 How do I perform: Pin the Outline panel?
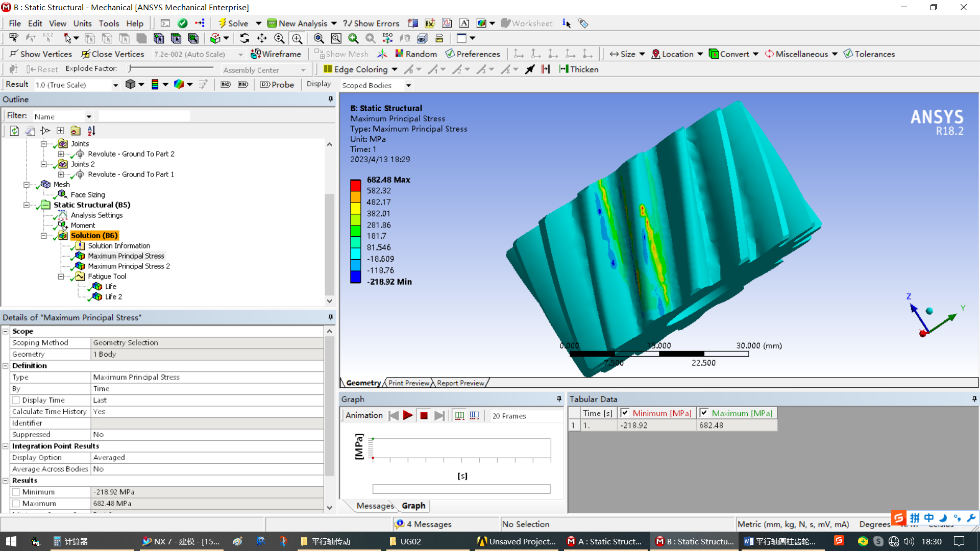(x=331, y=99)
